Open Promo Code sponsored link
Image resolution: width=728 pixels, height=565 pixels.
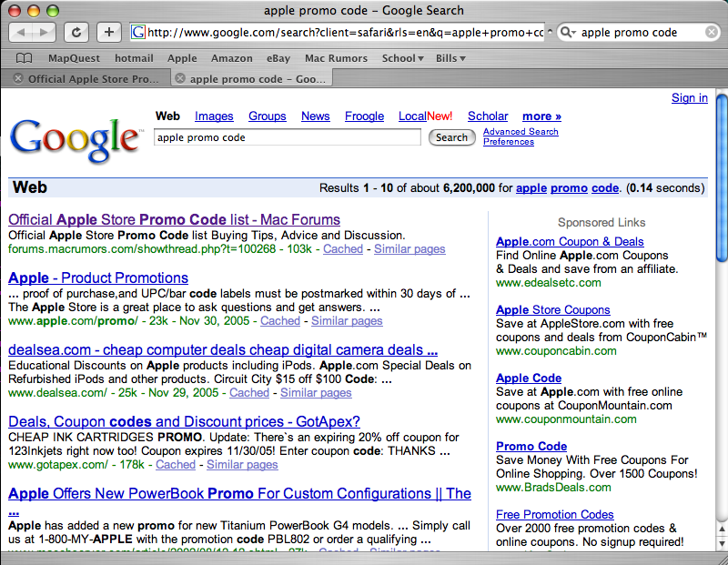pos(531,446)
